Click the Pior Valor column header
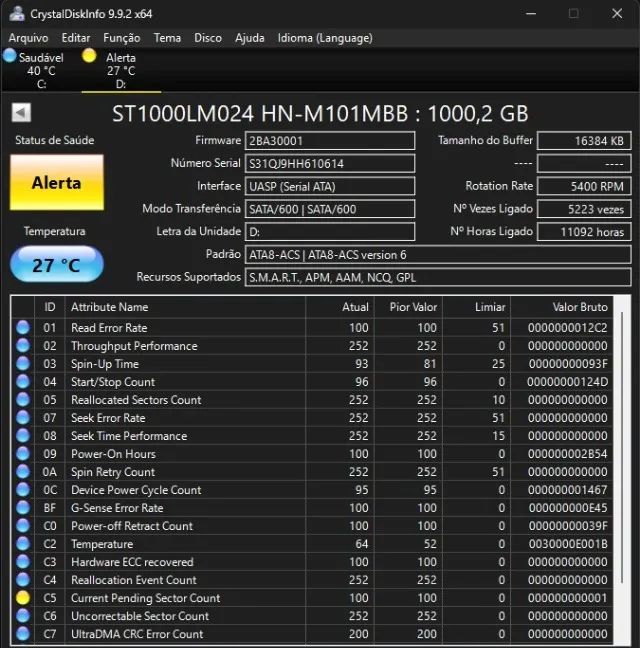 coord(408,307)
